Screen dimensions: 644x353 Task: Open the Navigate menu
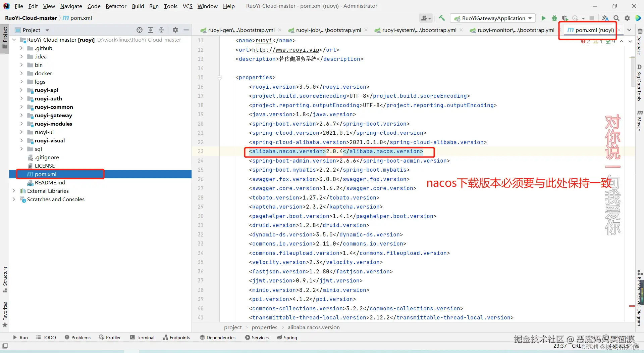click(71, 6)
